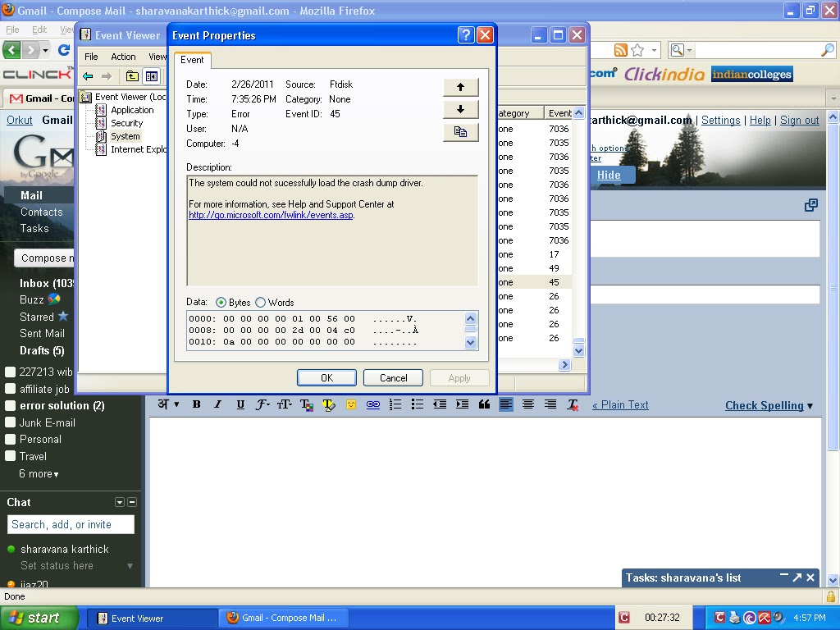Align text left in compose

click(x=506, y=404)
